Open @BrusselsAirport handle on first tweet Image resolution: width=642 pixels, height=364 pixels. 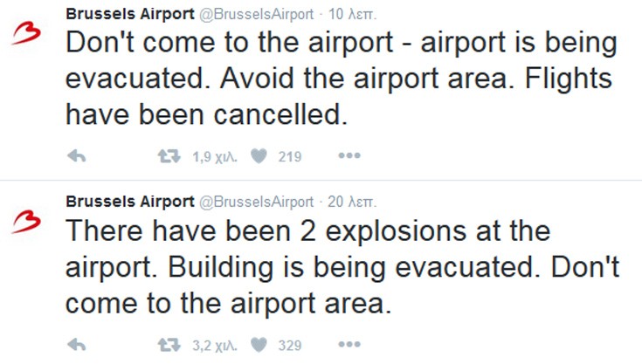256,14
